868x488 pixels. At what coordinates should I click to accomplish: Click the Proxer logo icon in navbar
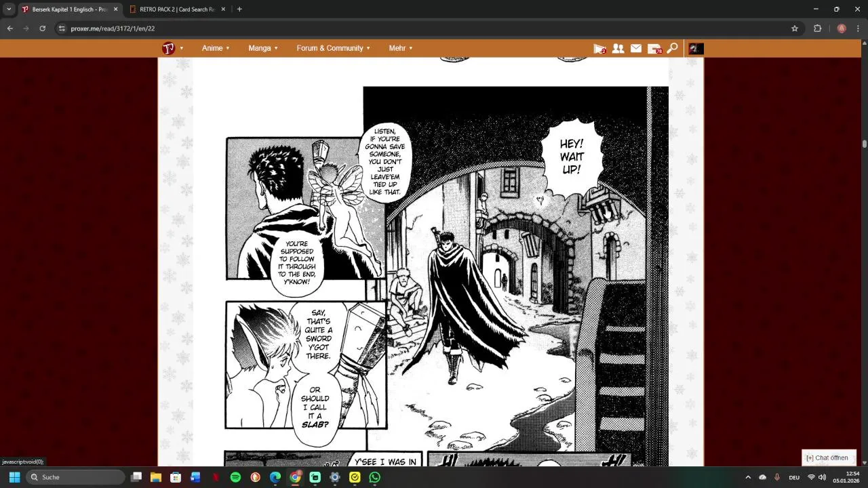click(168, 48)
